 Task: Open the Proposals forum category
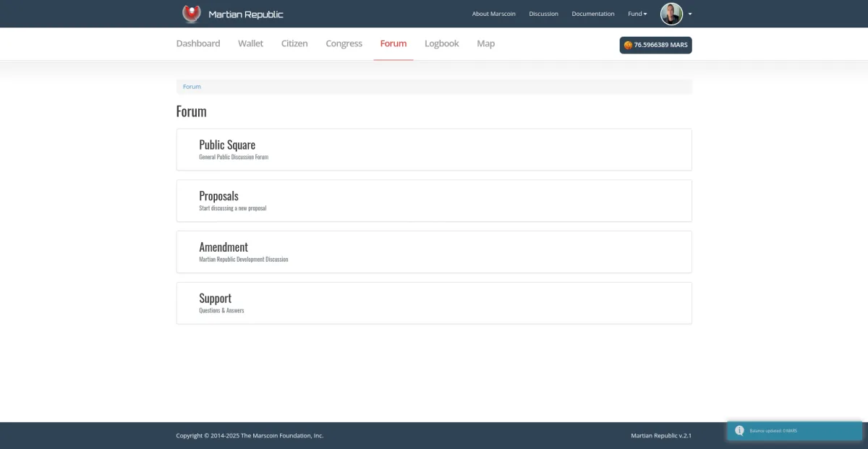[x=218, y=196]
